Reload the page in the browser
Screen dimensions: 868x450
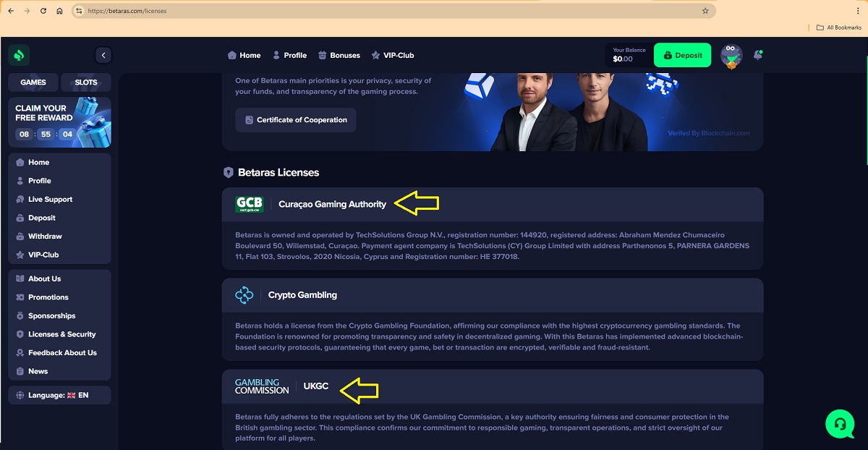pos(43,11)
